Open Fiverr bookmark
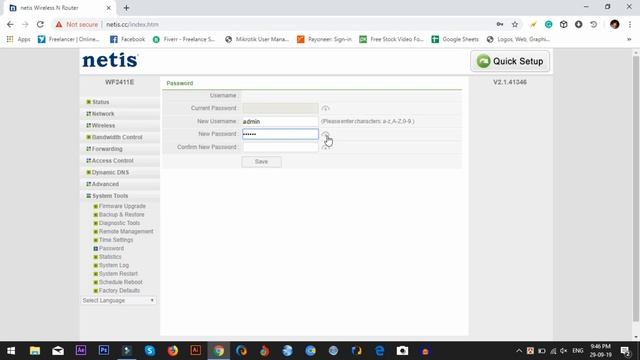The width and height of the screenshot is (640, 360). tap(184, 39)
